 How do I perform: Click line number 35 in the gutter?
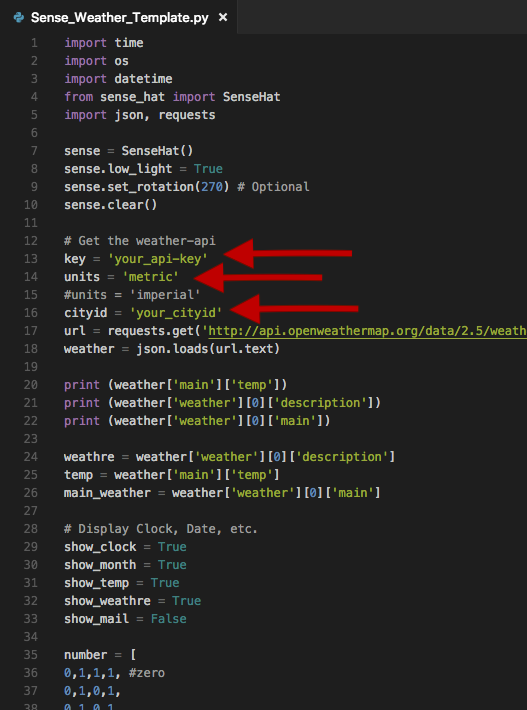click(x=31, y=655)
